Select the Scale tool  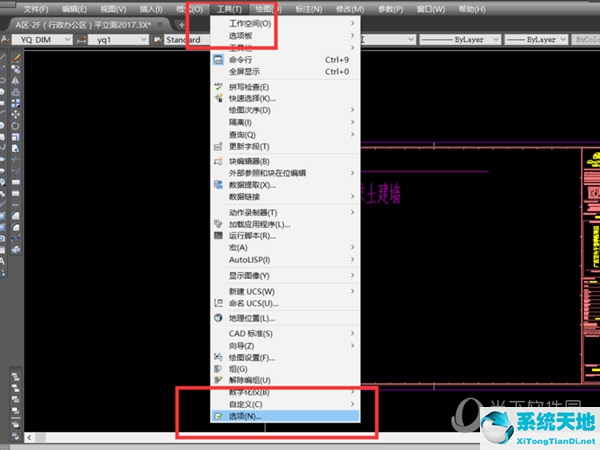tap(16, 137)
